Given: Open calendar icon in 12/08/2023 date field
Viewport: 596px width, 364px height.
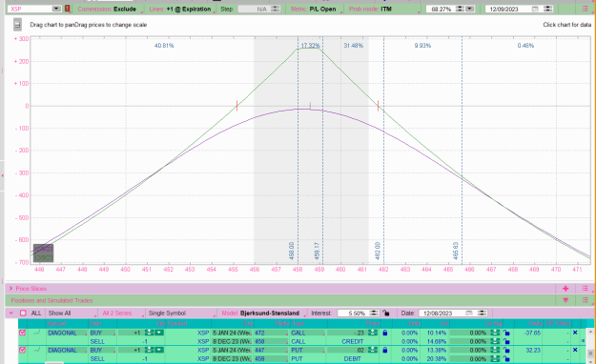Looking at the screenshot, I should [469, 313].
